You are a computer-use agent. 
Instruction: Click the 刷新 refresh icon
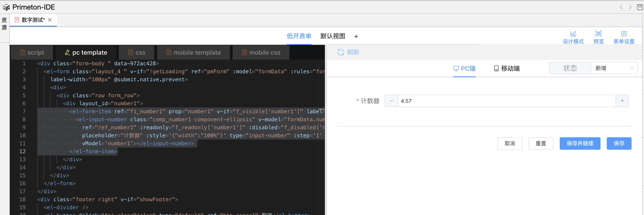pos(340,52)
